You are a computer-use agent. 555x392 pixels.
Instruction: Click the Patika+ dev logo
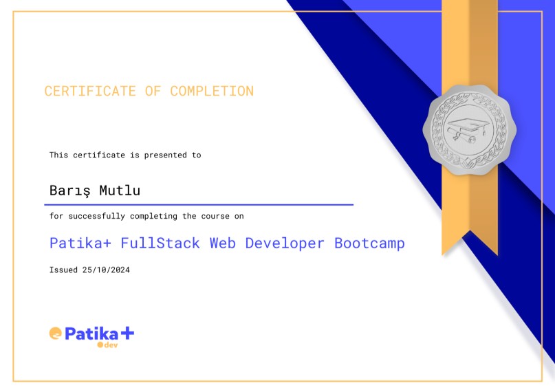91,337
